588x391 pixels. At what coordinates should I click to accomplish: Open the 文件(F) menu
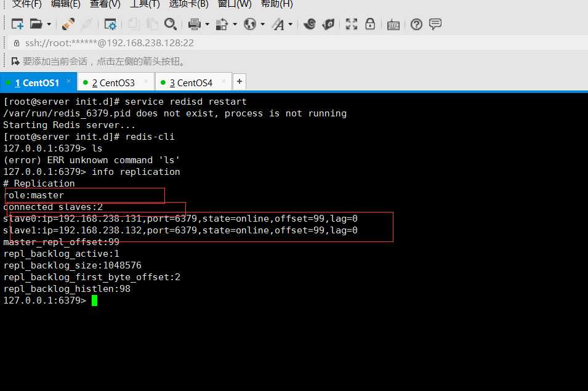coord(26,4)
